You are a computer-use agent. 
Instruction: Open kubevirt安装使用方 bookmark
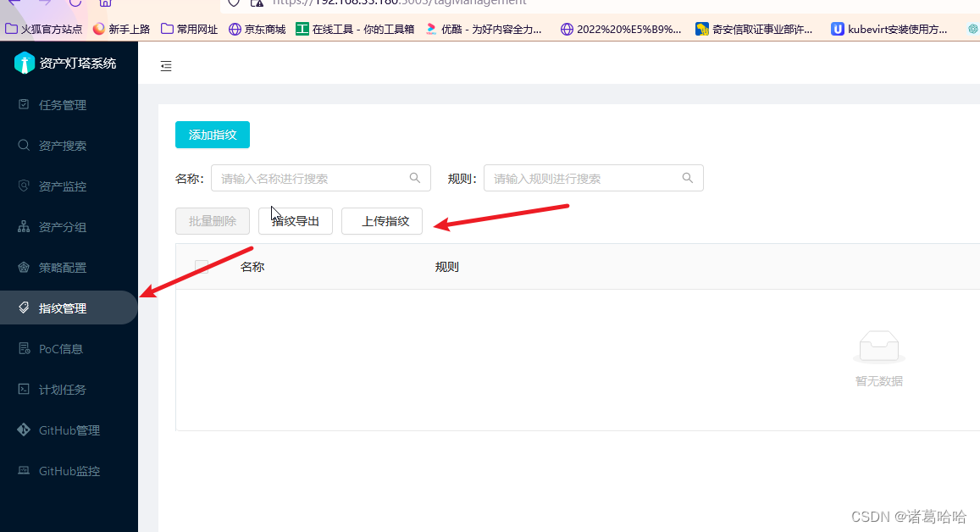click(889, 29)
